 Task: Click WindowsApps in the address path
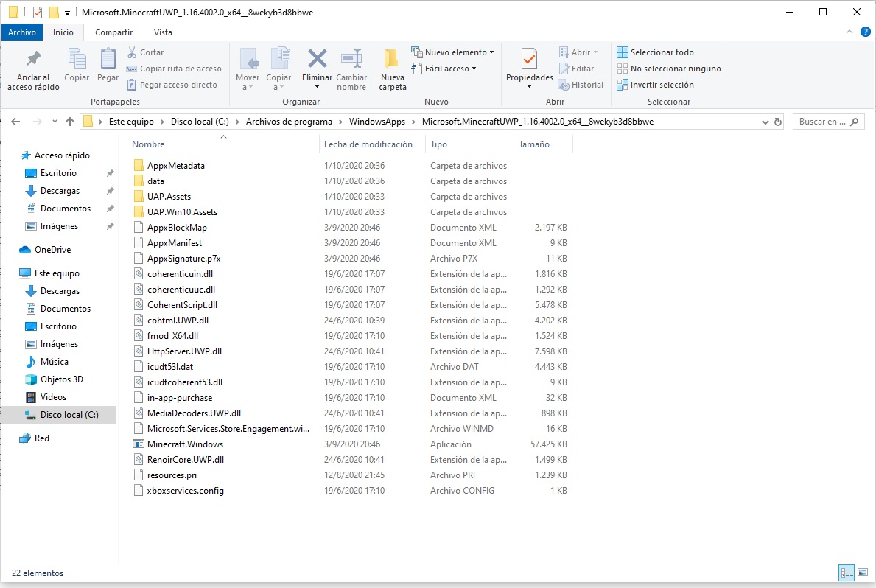click(x=377, y=122)
